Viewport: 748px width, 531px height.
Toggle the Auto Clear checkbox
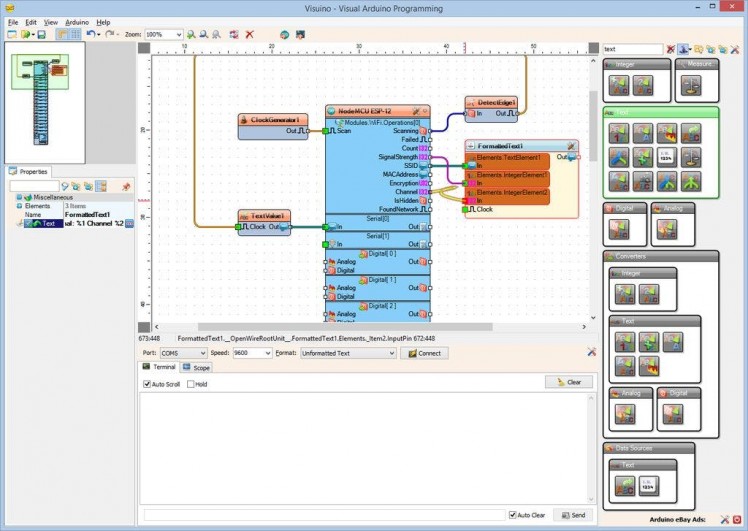pos(512,515)
